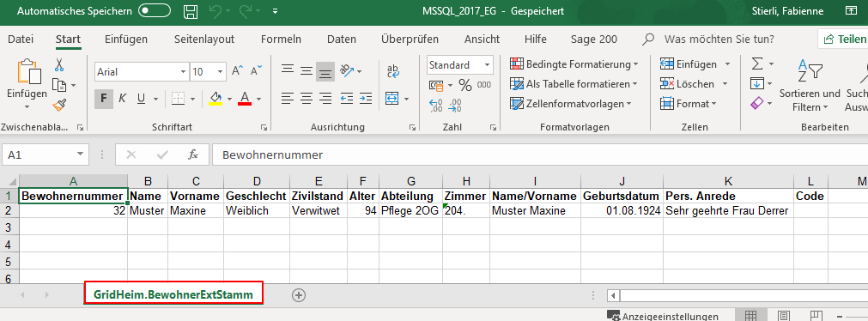Add a new sheet with plus button
The height and width of the screenshot is (321, 868).
click(x=299, y=295)
